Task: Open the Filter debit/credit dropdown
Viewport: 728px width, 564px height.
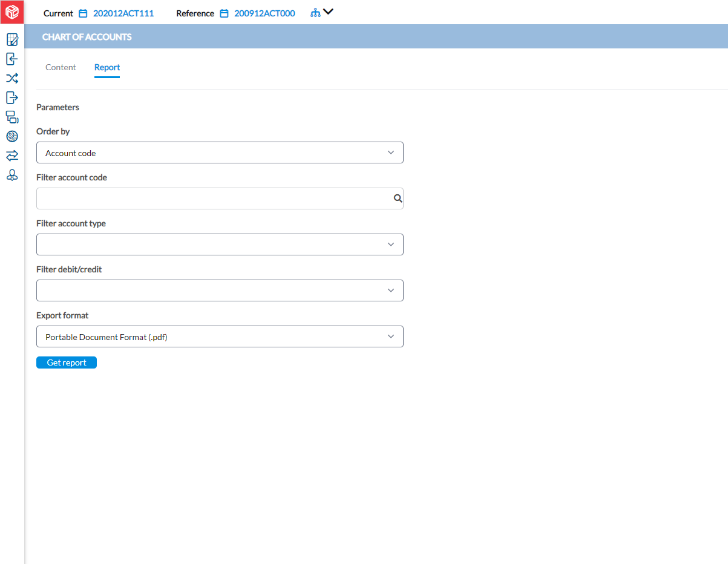Action: click(220, 290)
